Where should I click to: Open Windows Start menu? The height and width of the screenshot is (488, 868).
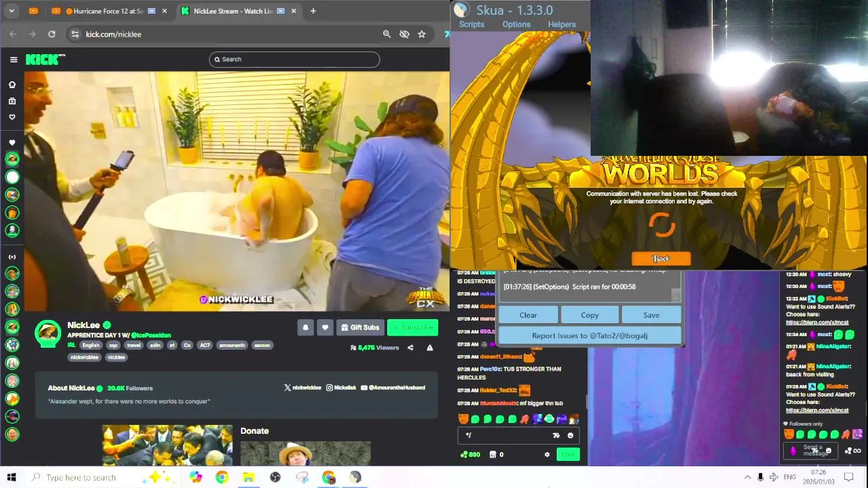tap(11, 477)
